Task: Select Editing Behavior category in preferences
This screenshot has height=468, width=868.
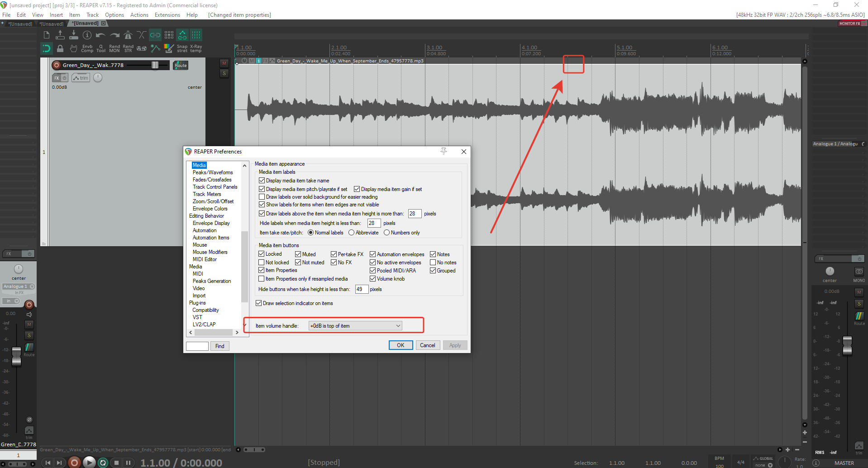Action: point(206,216)
